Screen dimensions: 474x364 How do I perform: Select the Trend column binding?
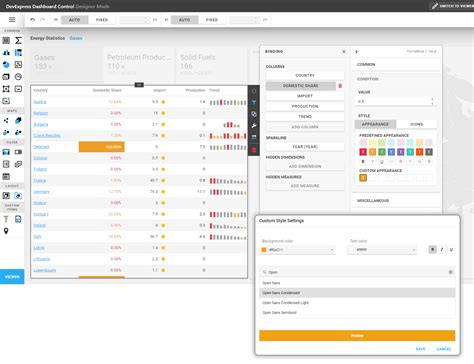click(305, 117)
